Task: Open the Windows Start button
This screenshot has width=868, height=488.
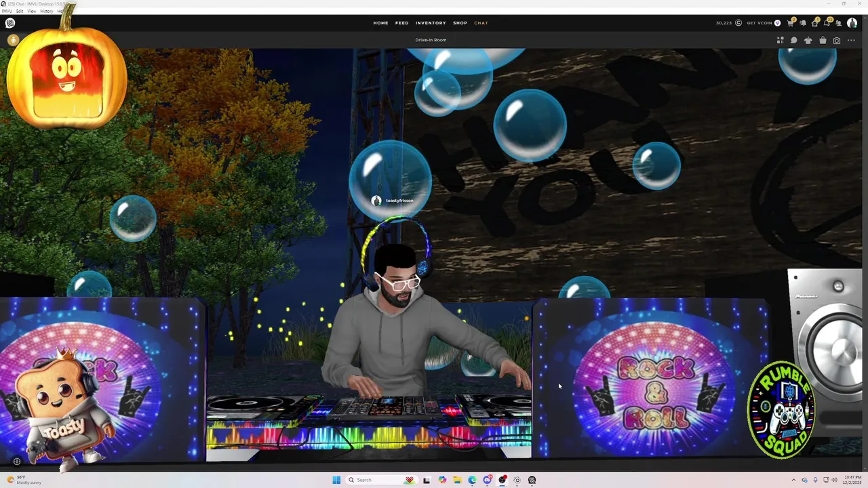Action: point(336,480)
